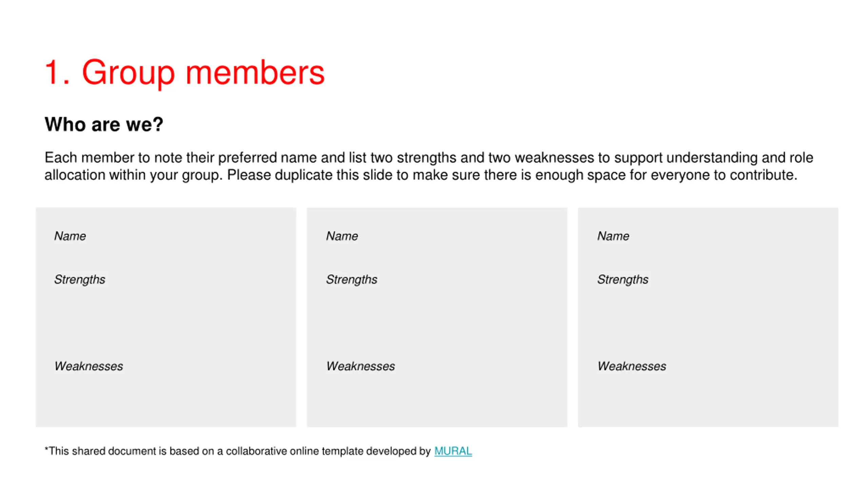Click empty space below Weaknesses in right card
Viewport: 868px width, 488px height.
[x=708, y=400]
